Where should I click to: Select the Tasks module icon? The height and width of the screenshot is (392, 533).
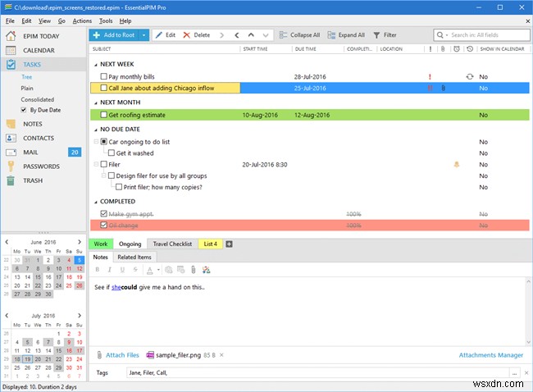point(11,64)
